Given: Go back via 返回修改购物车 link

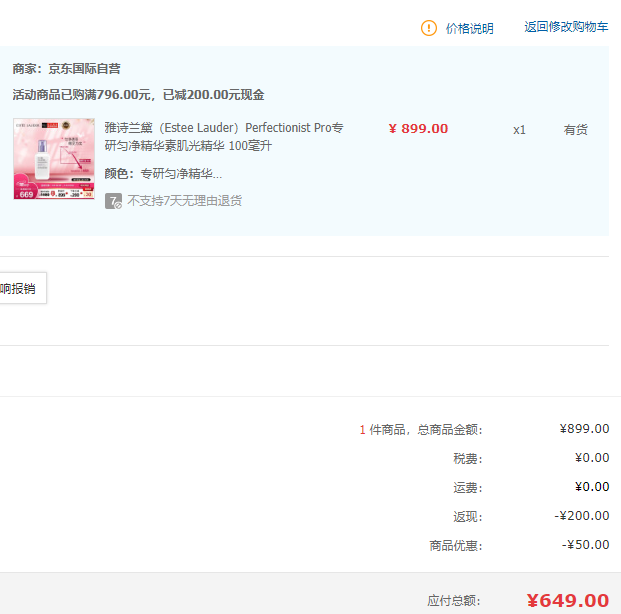Looking at the screenshot, I should [566, 27].
